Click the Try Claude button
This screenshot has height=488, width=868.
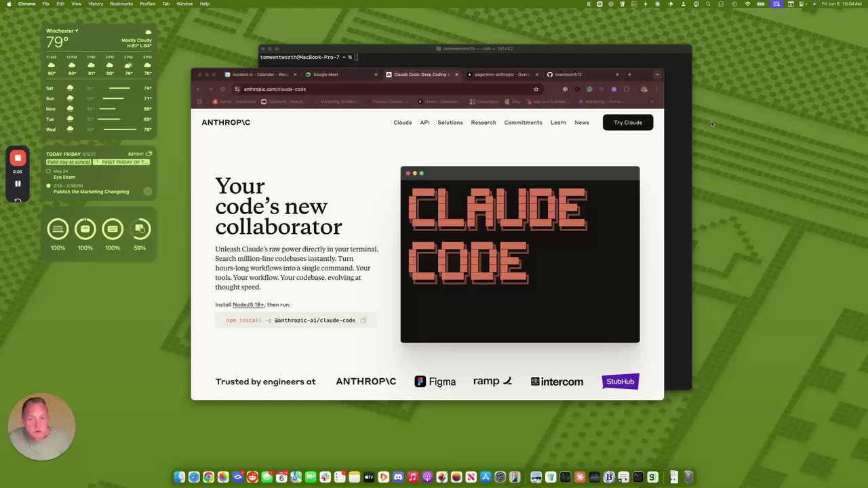628,123
